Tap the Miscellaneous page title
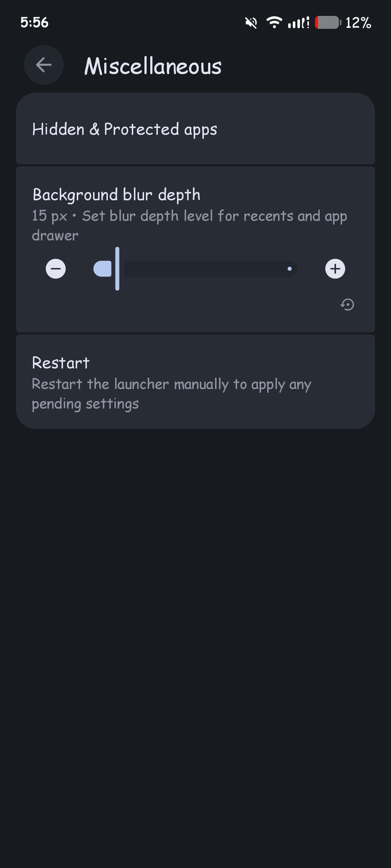The height and width of the screenshot is (868, 391). click(x=153, y=66)
